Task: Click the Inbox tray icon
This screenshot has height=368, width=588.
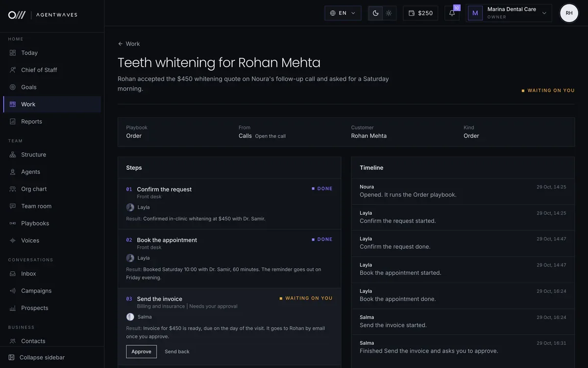Action: point(13,274)
